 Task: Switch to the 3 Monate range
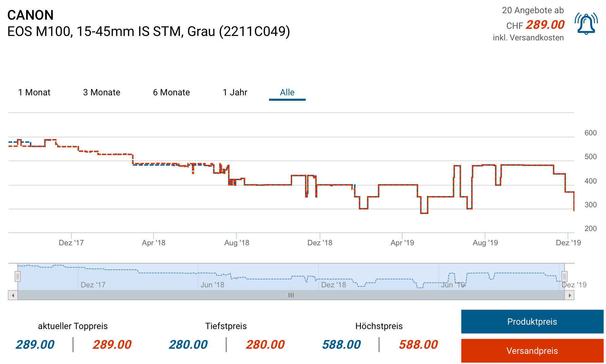pos(102,92)
